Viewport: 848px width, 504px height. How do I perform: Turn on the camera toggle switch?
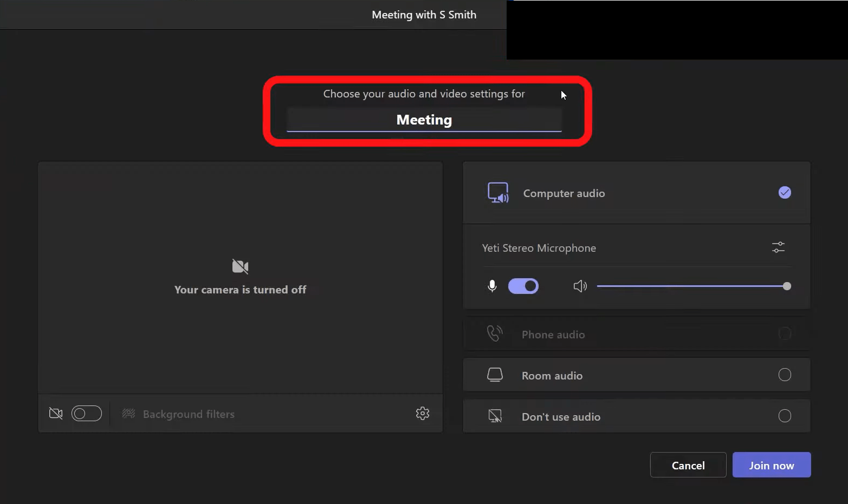pos(87,414)
